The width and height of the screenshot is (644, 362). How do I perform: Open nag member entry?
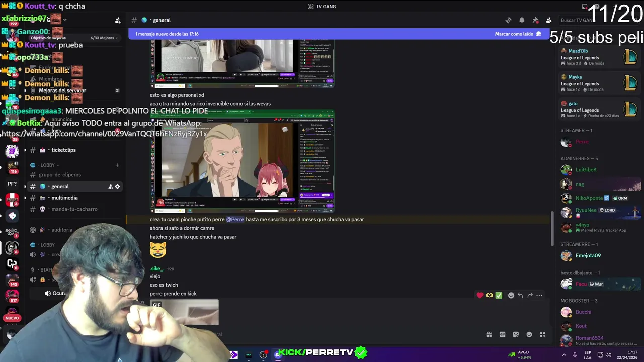pos(599,184)
